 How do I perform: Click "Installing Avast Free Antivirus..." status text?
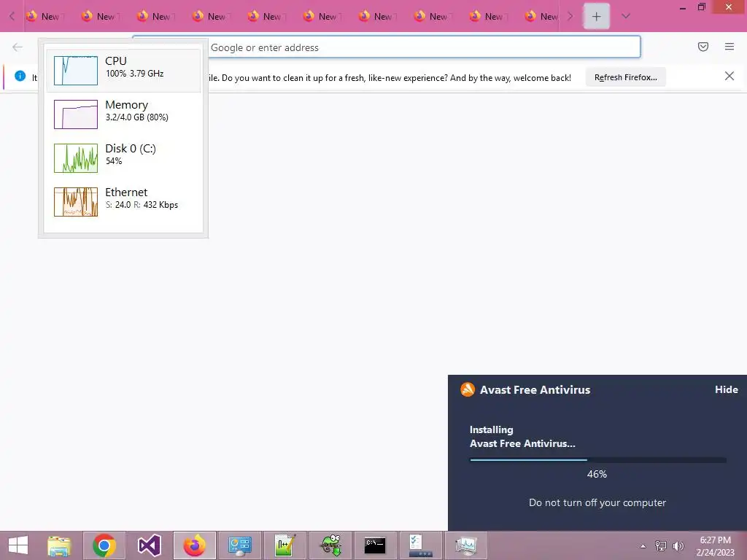[x=522, y=437]
